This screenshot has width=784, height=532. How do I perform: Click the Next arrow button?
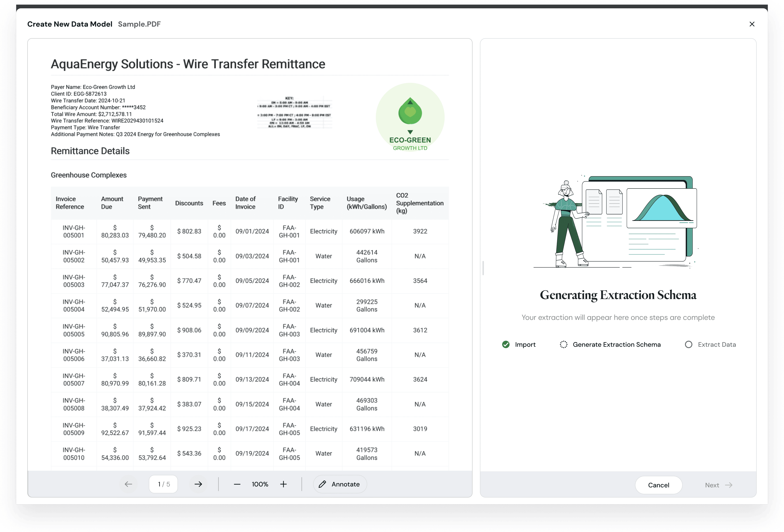click(719, 485)
